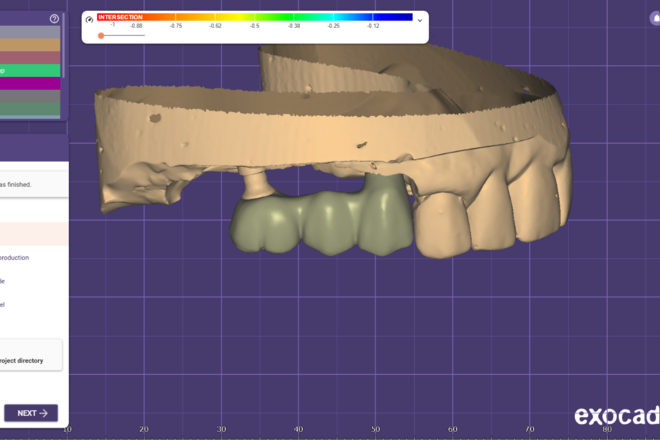Select the dark gray layer row
660x440 pixels.
(30, 96)
